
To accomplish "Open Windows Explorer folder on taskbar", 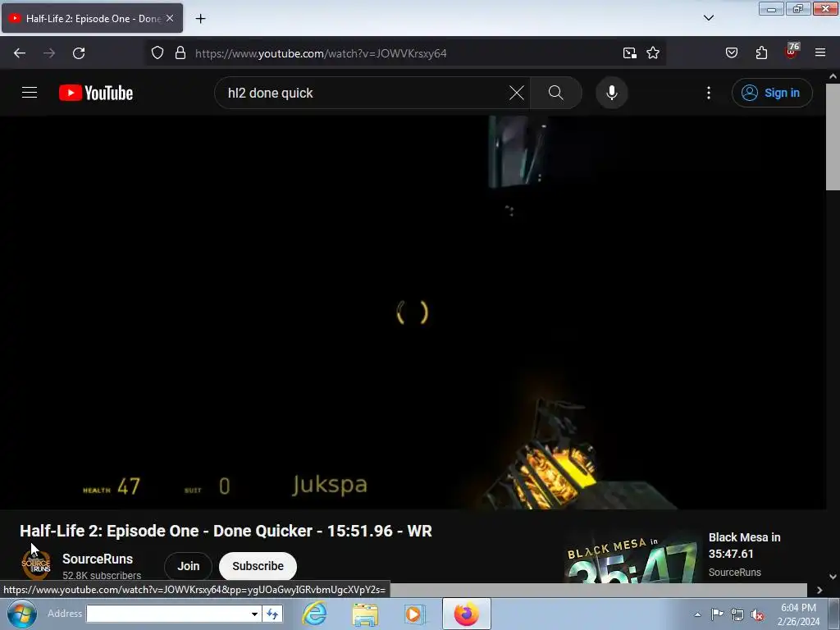I will [365, 614].
